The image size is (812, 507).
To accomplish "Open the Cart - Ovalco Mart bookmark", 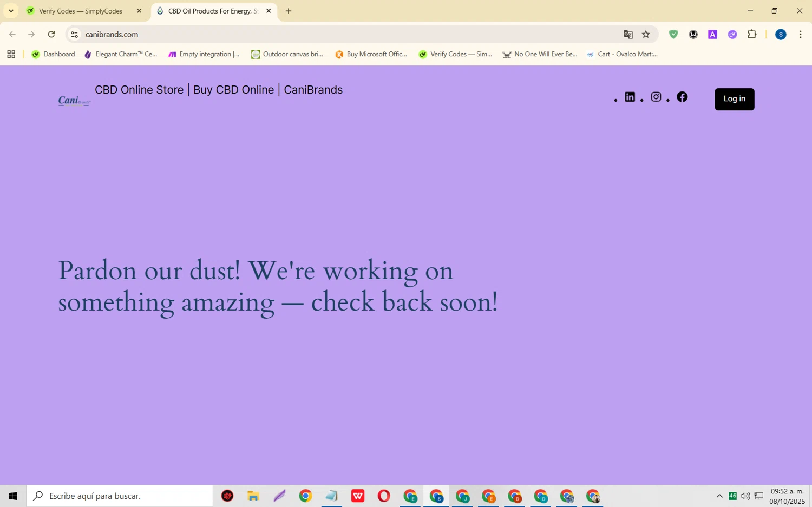I will click(622, 54).
